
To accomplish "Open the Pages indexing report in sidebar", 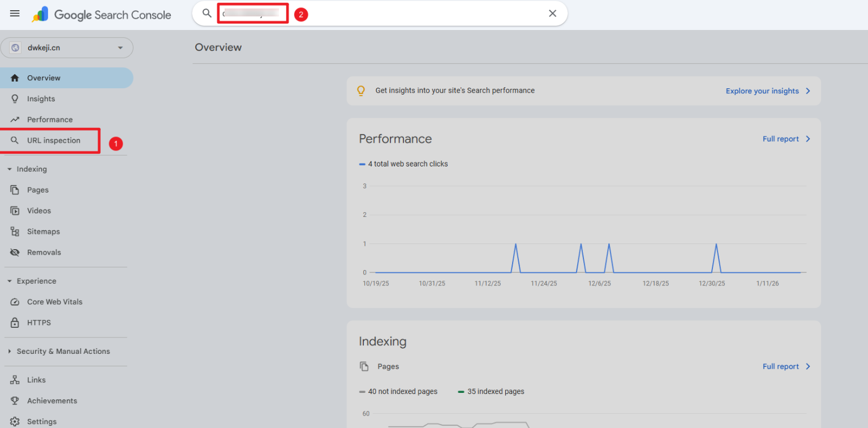I will click(x=38, y=190).
